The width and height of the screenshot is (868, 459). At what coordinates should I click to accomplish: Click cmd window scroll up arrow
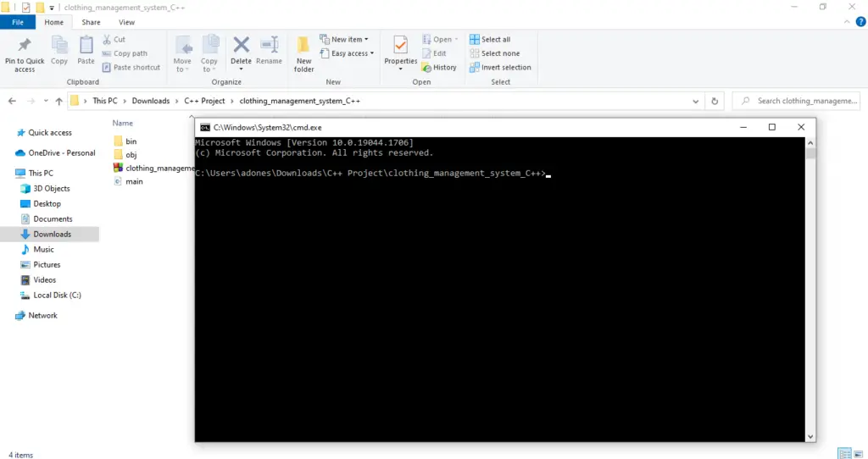[810, 142]
